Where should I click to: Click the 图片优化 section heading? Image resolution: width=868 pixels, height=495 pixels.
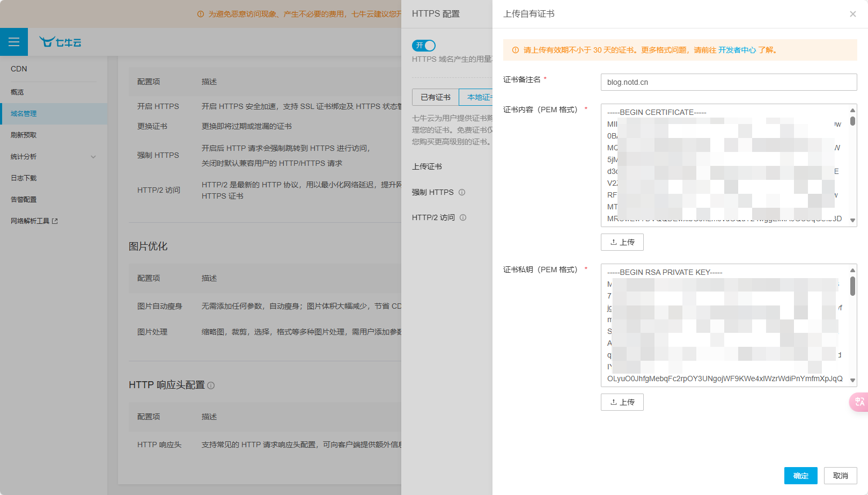[148, 246]
